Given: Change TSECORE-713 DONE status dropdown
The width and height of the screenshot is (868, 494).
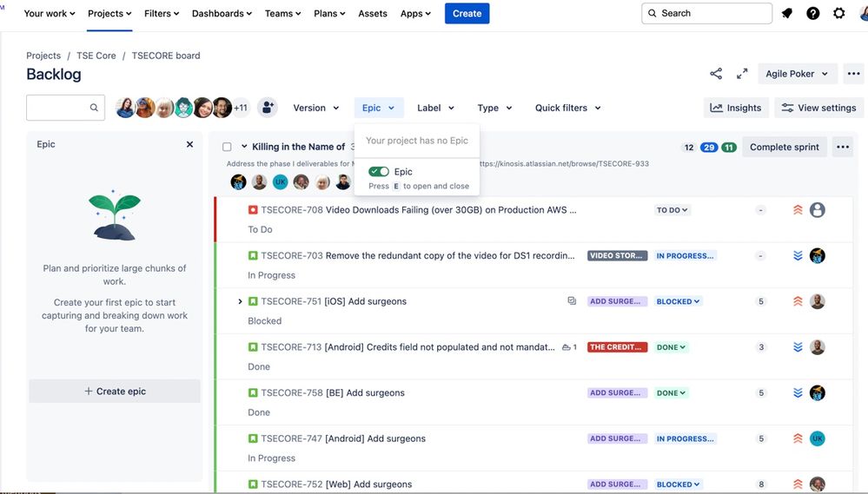Looking at the screenshot, I should click(671, 347).
